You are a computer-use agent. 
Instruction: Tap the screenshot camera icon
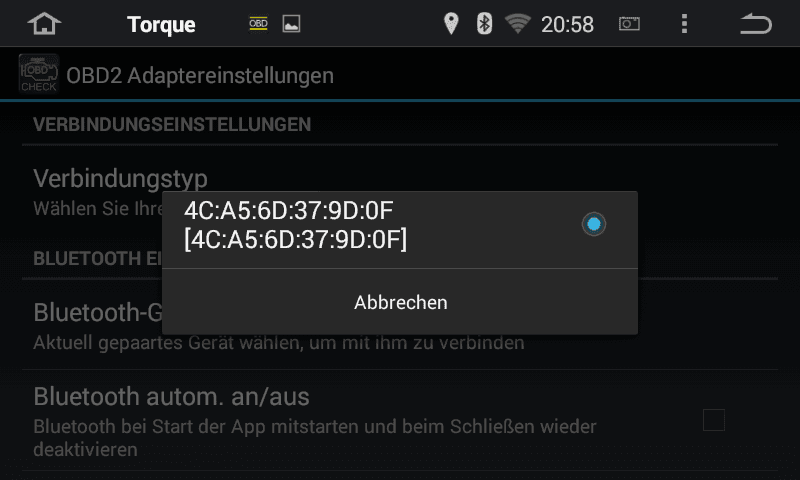(x=629, y=24)
